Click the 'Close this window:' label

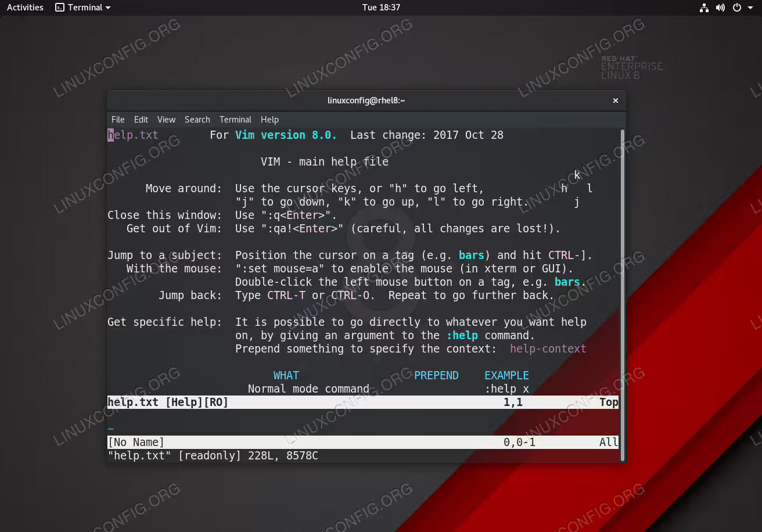(165, 215)
